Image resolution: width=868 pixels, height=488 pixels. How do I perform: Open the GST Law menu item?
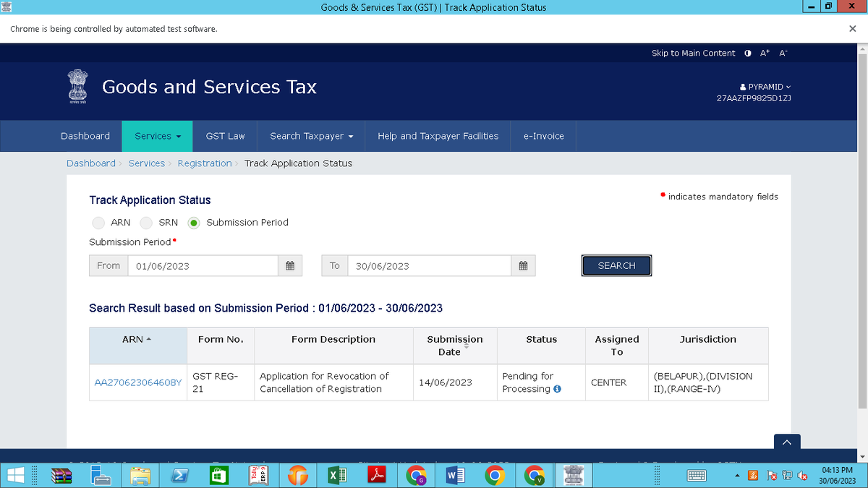[x=226, y=136]
